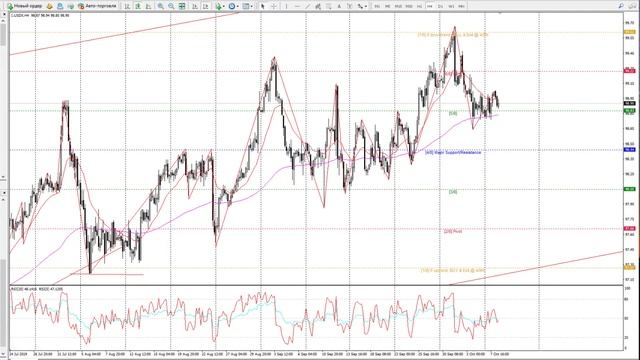The image size is (640, 360).
Task: Select the text (A) drawing tool
Action: pyautogui.click(x=339, y=6)
